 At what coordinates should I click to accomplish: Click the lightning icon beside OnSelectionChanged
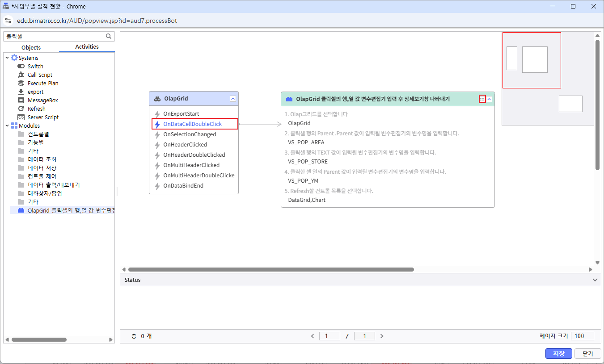pyautogui.click(x=157, y=134)
